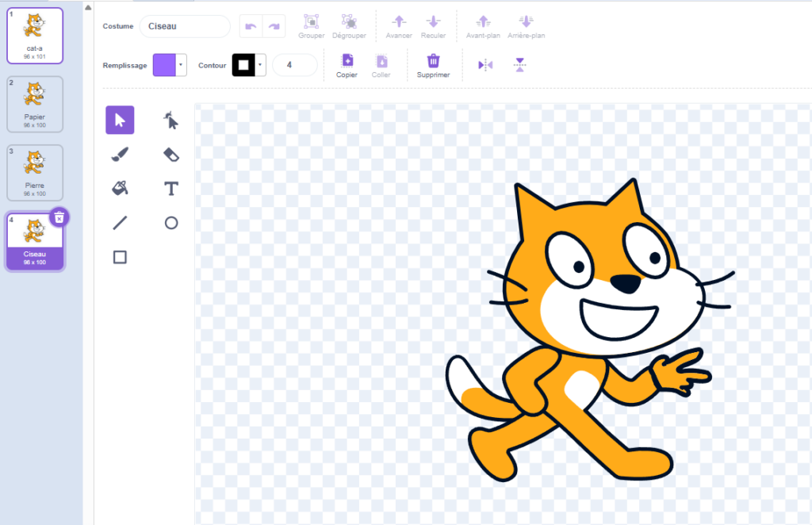Viewport: 812px width, 525px height.
Task: Choose the Text tool
Action: [171, 189]
